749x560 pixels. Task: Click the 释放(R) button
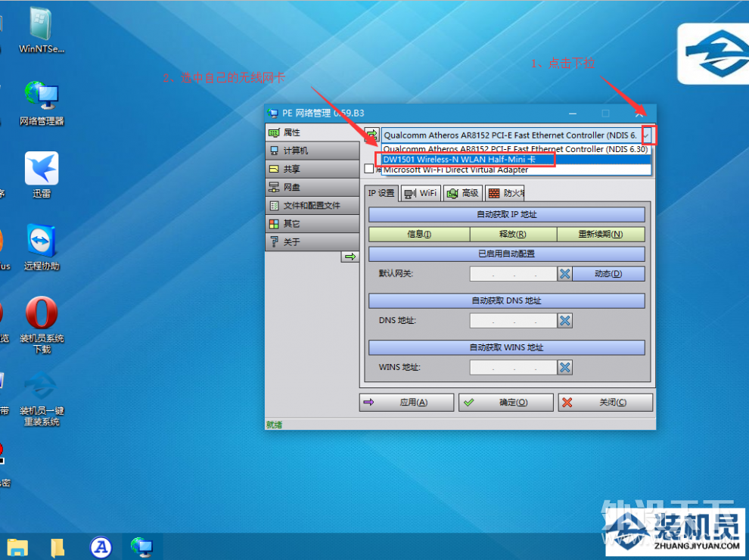pyautogui.click(x=513, y=234)
